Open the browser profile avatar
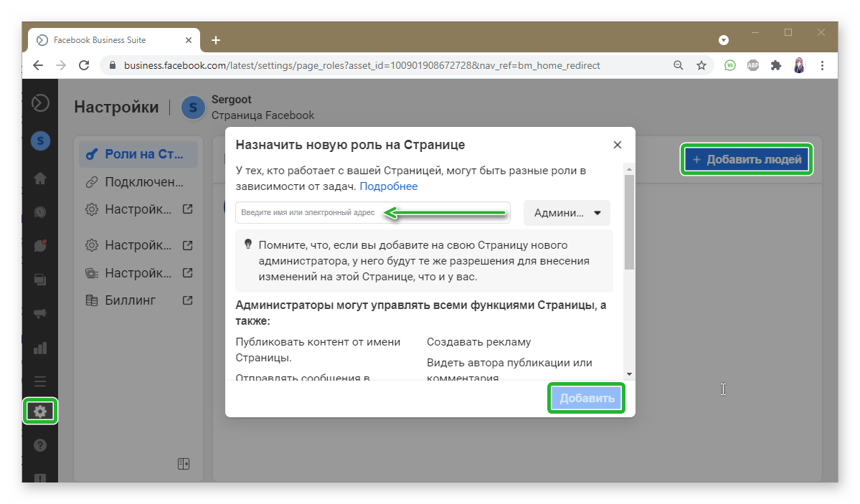The width and height of the screenshot is (860, 504). point(799,65)
